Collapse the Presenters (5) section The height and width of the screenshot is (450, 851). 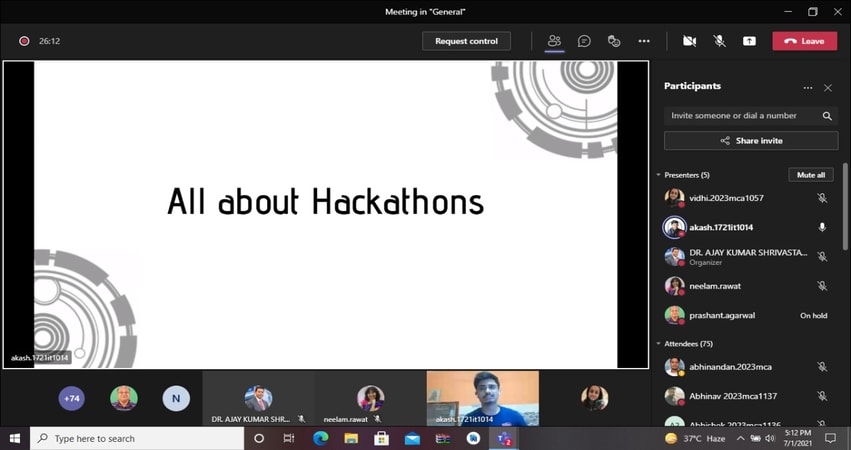coord(659,175)
